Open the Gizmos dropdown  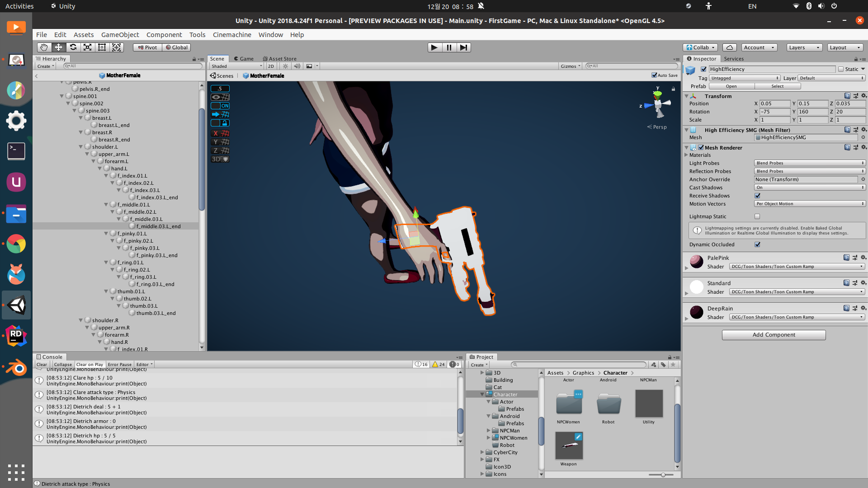point(571,66)
